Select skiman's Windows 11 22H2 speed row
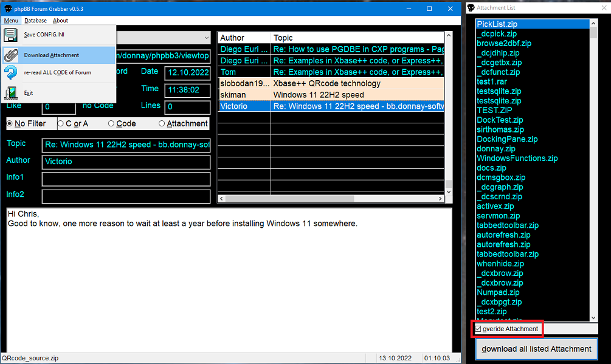This screenshot has width=611, height=364. (331, 95)
